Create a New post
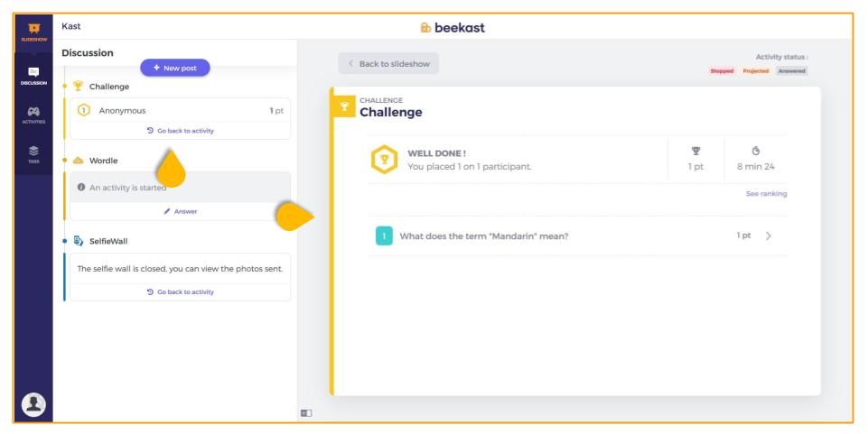 [x=175, y=68]
